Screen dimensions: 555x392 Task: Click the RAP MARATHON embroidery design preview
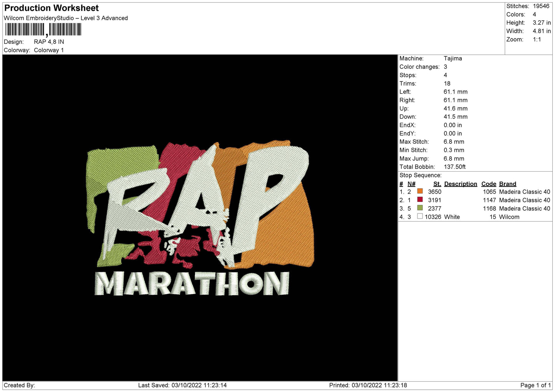200,218
